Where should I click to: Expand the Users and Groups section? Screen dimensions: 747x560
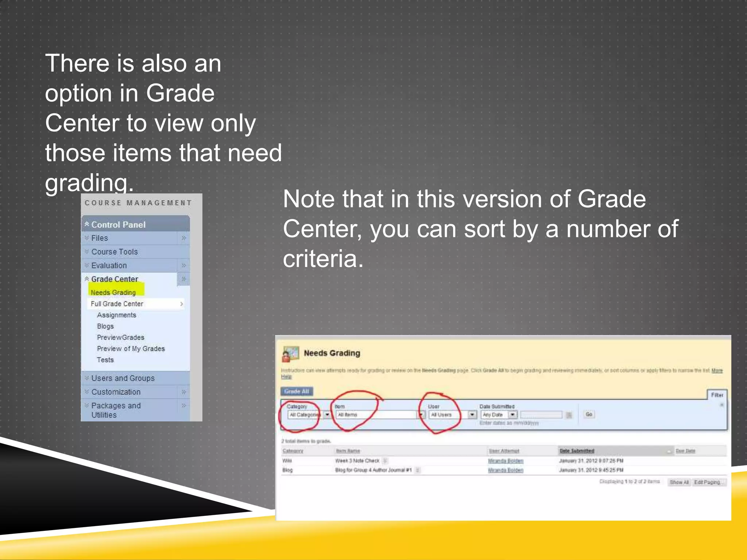(x=87, y=378)
